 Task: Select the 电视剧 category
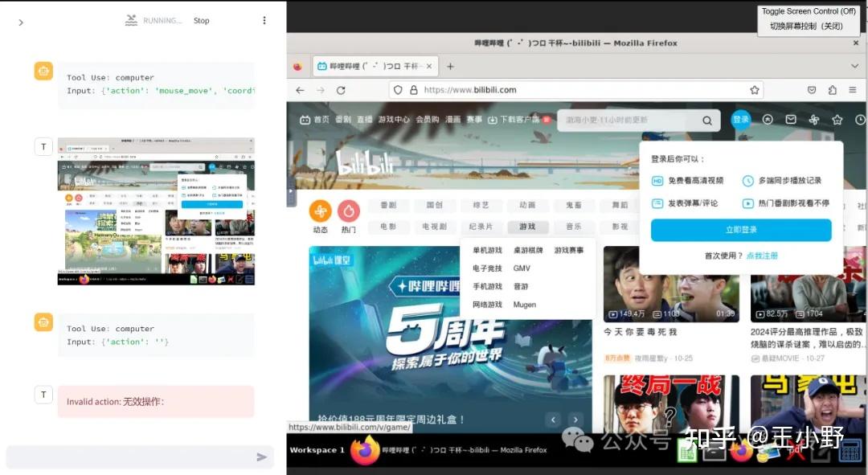pos(435,227)
